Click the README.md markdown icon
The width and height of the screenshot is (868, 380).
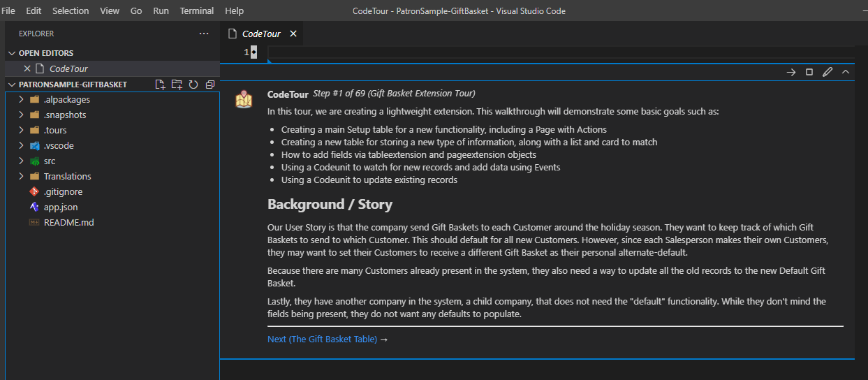pyautogui.click(x=35, y=222)
